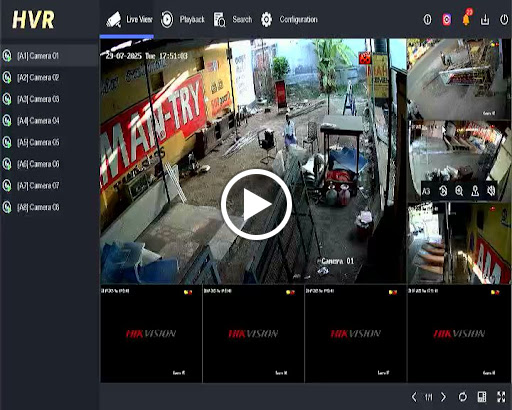Select [A7] Camera 07 in list
Image resolution: width=512 pixels, height=410 pixels.
(49, 186)
